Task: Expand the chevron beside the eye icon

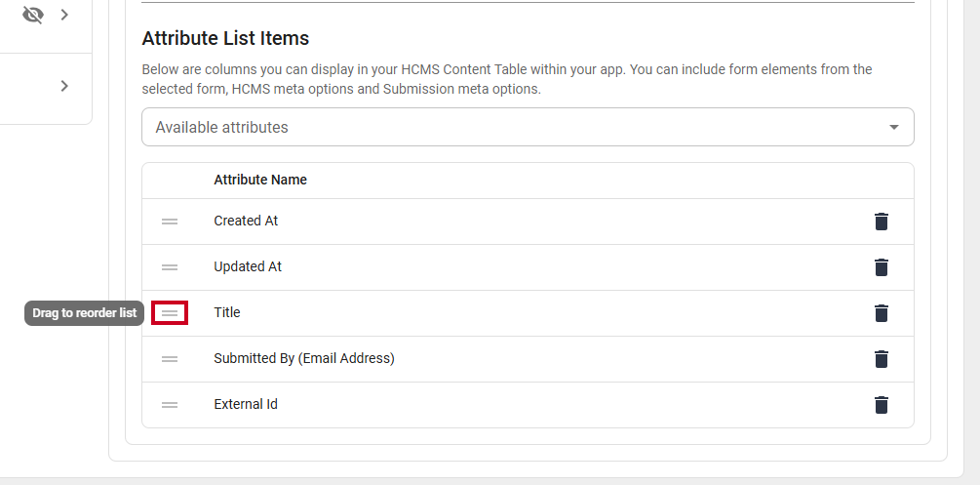Action: pyautogui.click(x=64, y=15)
